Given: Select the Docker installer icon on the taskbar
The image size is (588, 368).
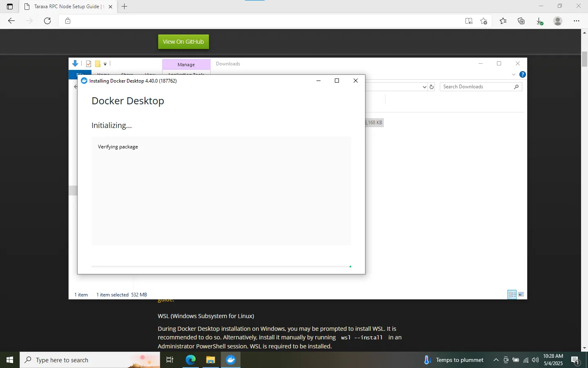Looking at the screenshot, I should click(231, 360).
